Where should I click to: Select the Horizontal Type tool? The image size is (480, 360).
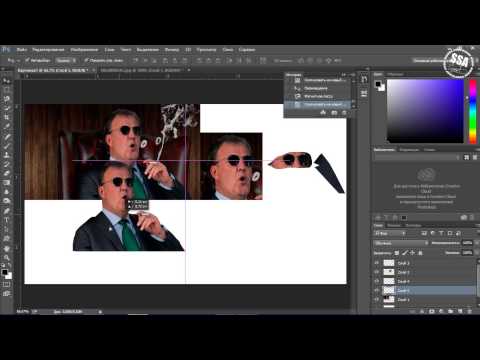(x=6, y=220)
